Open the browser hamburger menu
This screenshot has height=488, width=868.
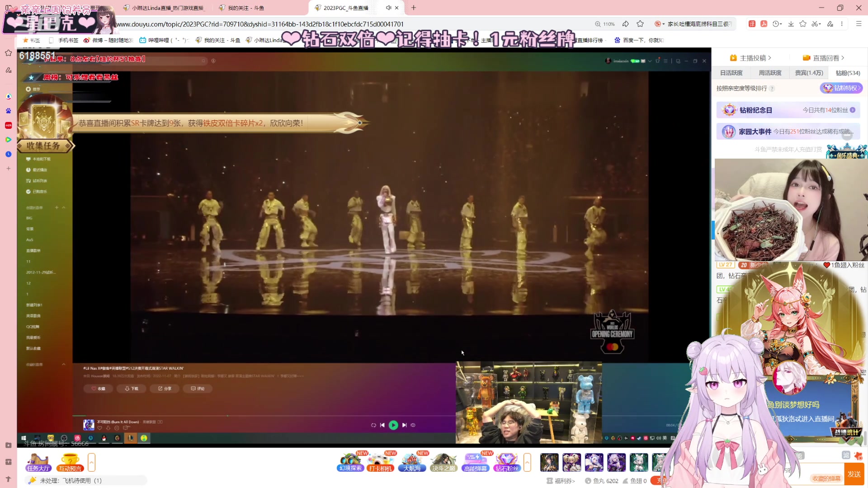[859, 24]
